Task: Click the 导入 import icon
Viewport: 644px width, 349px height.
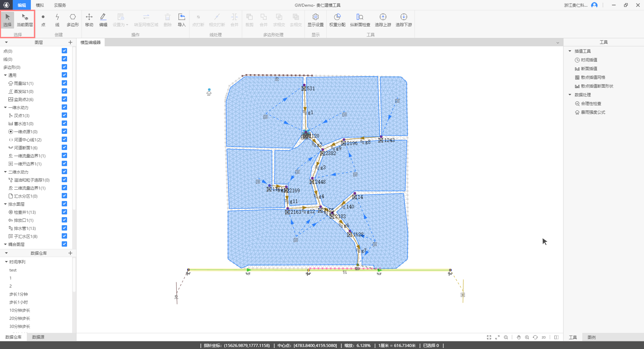Action: click(x=181, y=20)
